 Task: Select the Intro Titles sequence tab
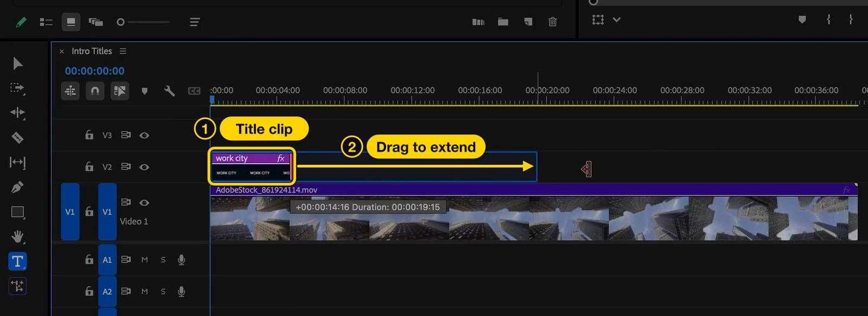[92, 51]
